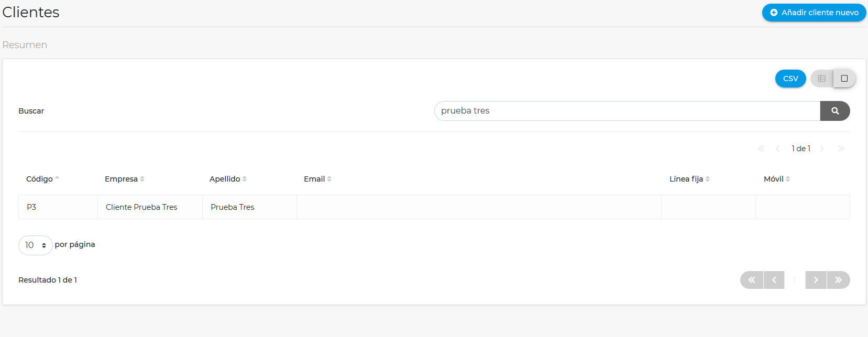Sort the table by Email column
Image resolution: width=868 pixels, height=337 pixels.
click(x=317, y=179)
